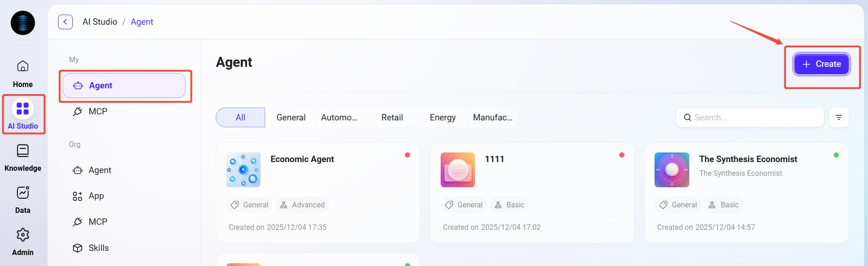
Task: Open App under Org section
Action: pos(96,196)
